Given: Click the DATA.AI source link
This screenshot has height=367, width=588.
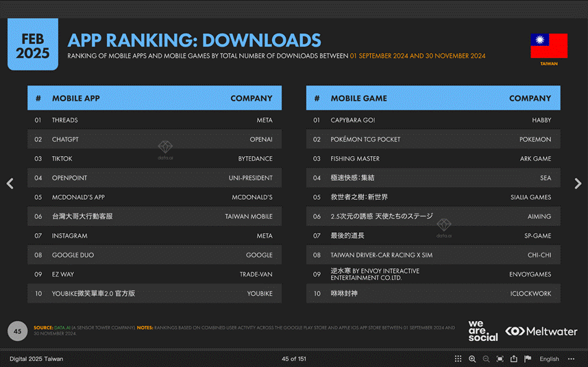Looking at the screenshot, I should [62, 328].
